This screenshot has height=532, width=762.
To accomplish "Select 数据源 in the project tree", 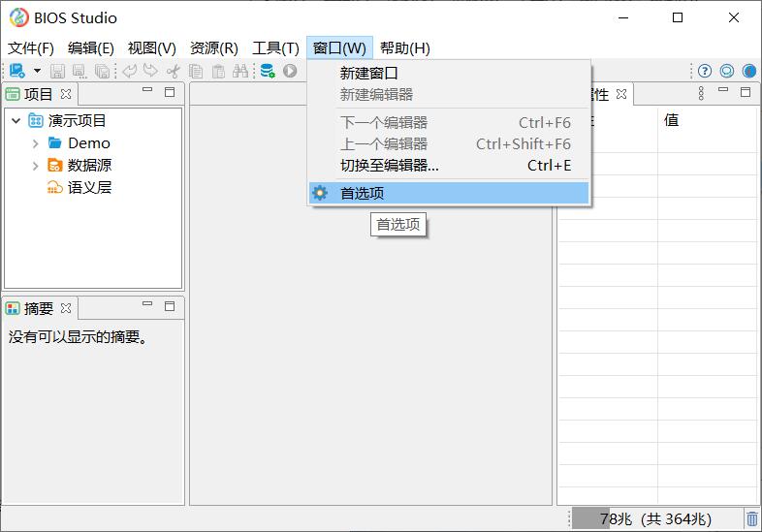I will tap(79, 166).
